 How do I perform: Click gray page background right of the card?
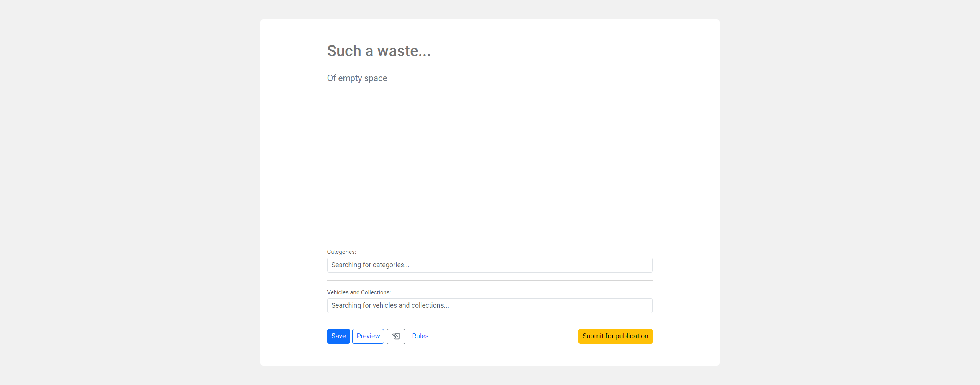[x=850, y=191]
